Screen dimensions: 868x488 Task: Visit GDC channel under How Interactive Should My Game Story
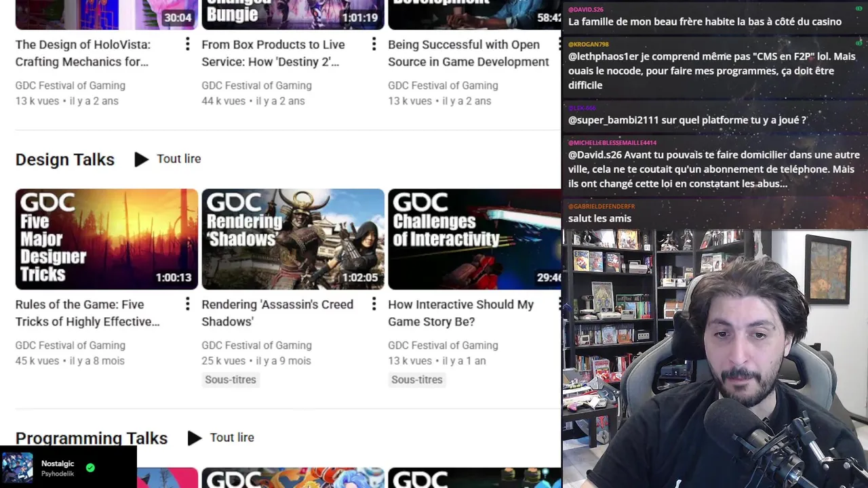coord(443,345)
